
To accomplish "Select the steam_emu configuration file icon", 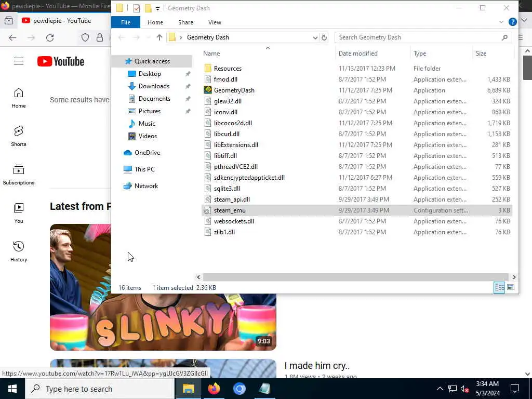I will (x=207, y=210).
